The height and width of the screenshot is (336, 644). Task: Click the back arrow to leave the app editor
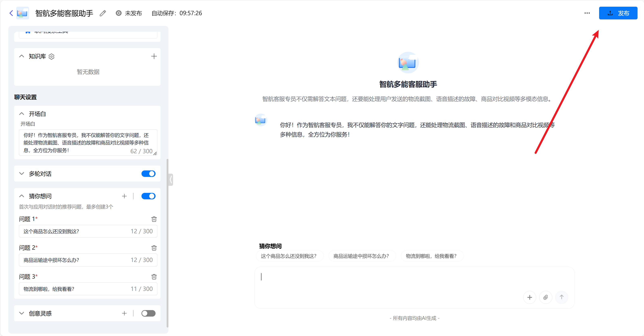[11, 13]
